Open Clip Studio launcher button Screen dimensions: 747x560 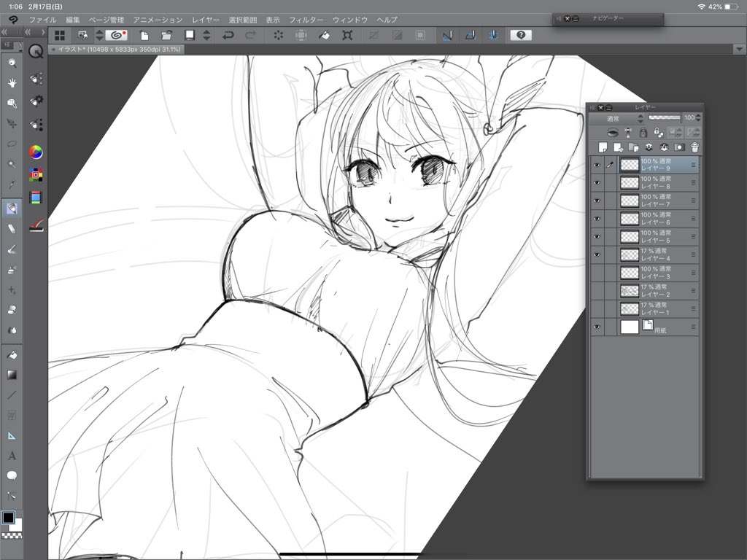pos(116,35)
